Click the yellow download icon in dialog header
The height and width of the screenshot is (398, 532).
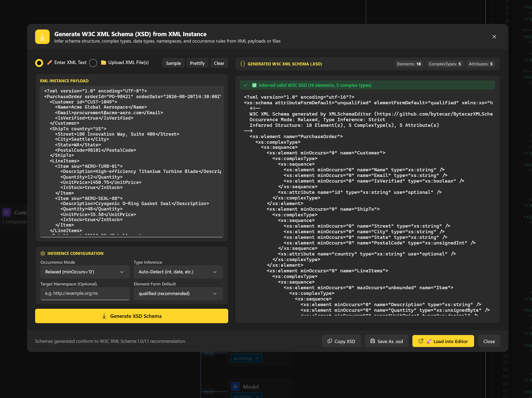click(42, 37)
